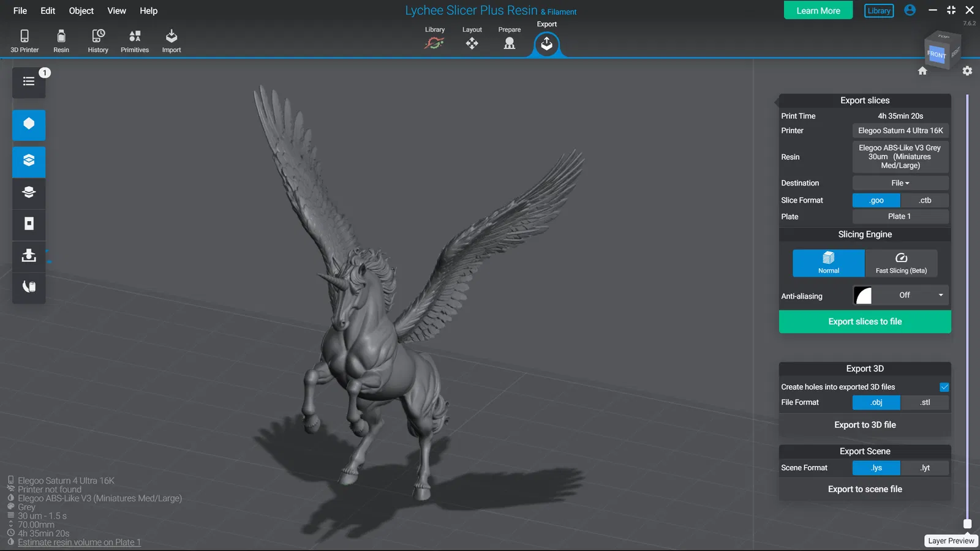Image resolution: width=980 pixels, height=551 pixels.
Task: Choose the .obj file format
Action: [x=876, y=402]
